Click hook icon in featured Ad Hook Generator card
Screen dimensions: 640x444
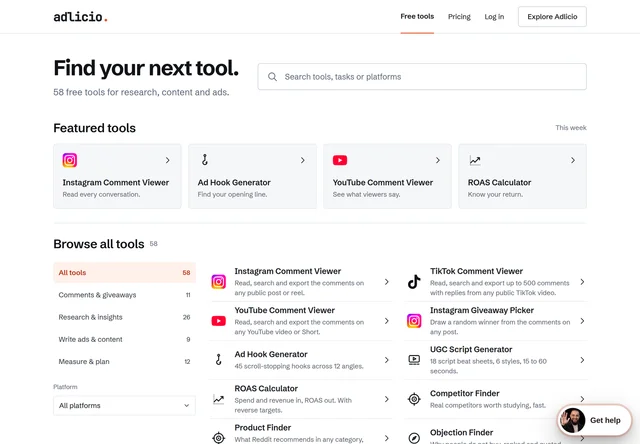[205, 160]
